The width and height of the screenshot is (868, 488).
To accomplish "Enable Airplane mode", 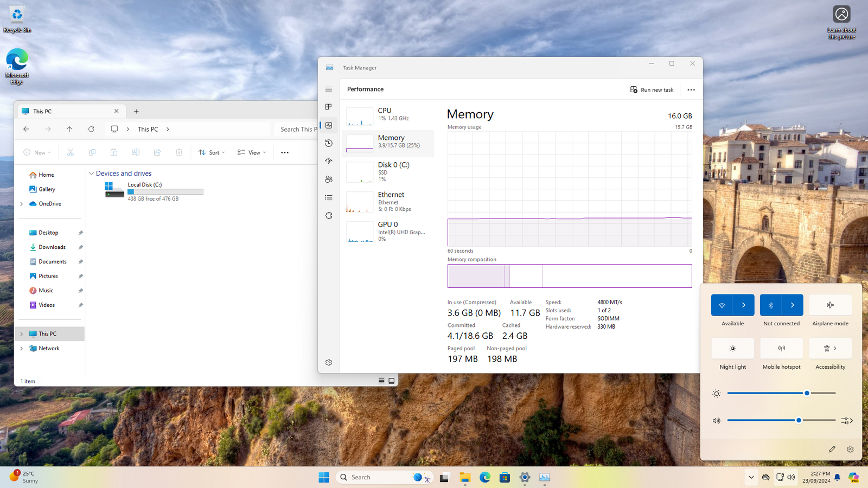I will point(830,305).
